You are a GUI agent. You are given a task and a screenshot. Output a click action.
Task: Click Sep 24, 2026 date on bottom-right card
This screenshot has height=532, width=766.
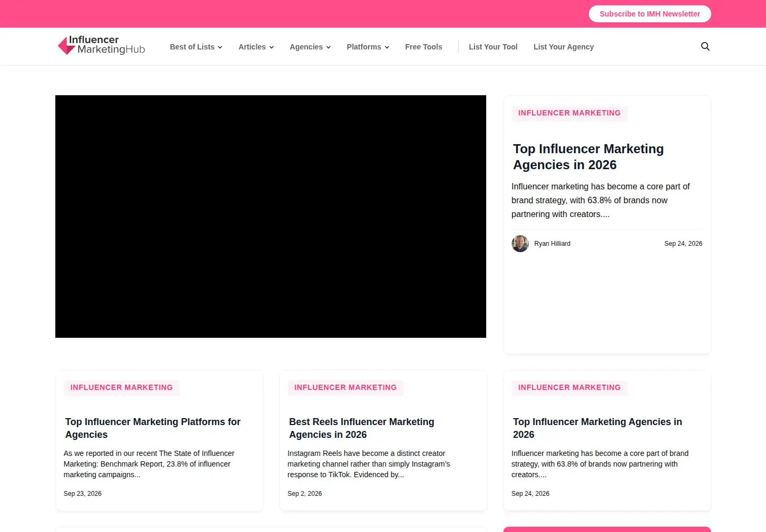tap(530, 494)
